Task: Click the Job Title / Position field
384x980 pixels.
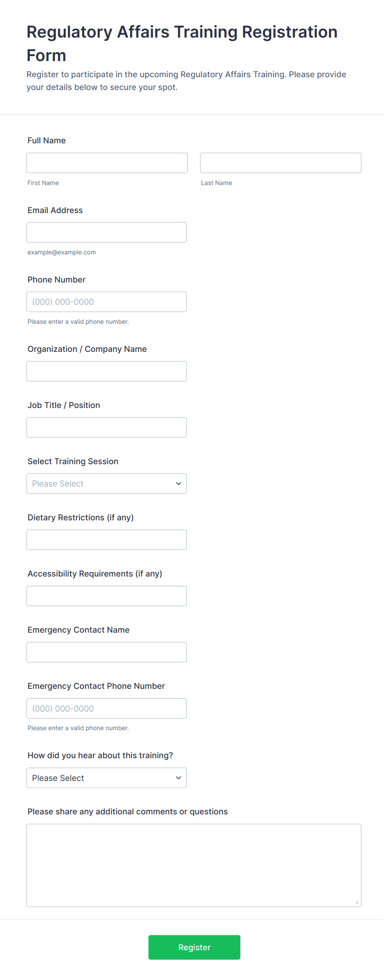Action: click(x=107, y=427)
